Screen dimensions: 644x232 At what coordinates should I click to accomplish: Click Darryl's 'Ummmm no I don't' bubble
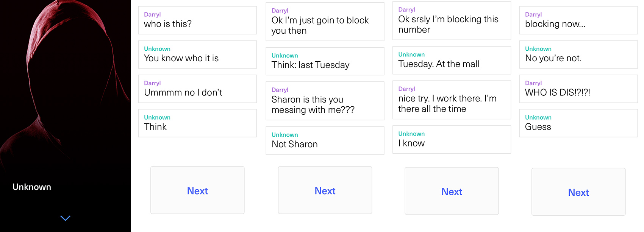[x=197, y=89]
